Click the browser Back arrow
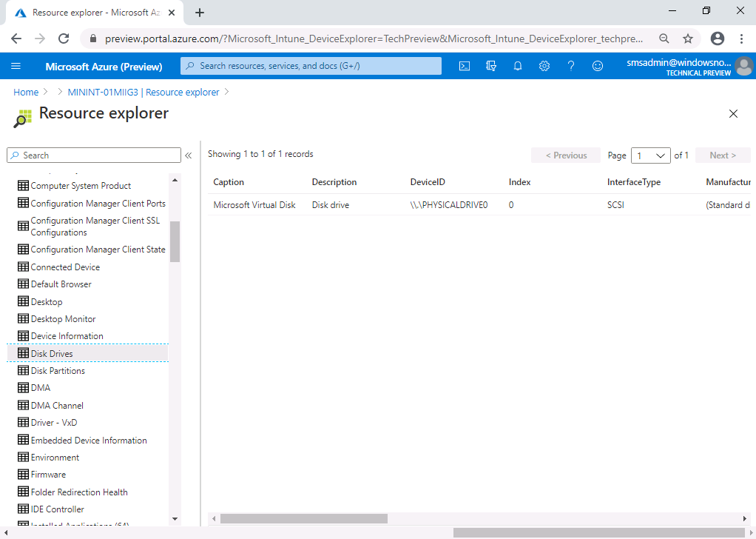 coord(16,38)
